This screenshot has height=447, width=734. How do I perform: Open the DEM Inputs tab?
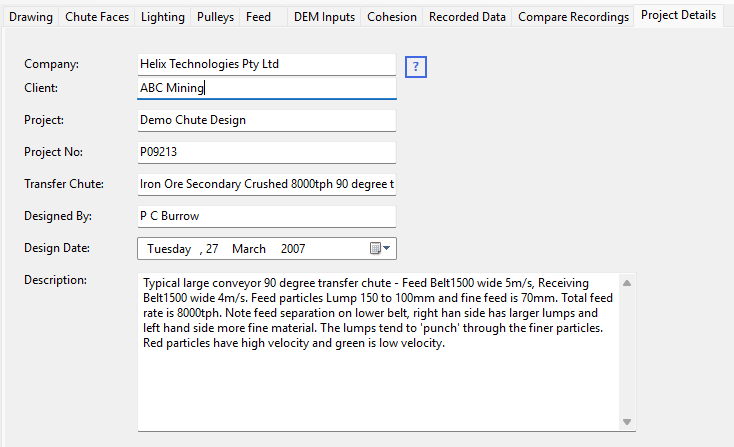[x=324, y=17]
